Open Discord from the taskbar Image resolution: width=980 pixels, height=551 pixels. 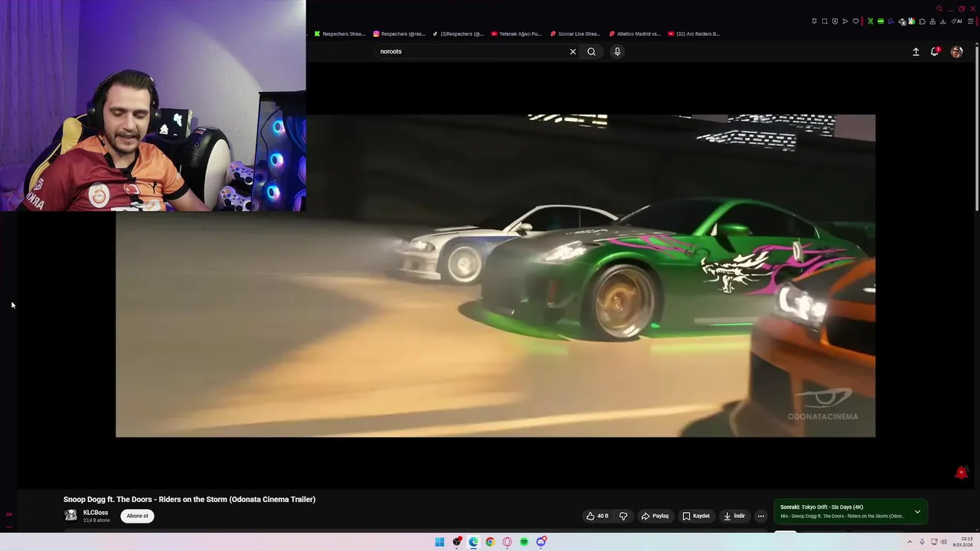[x=541, y=542]
